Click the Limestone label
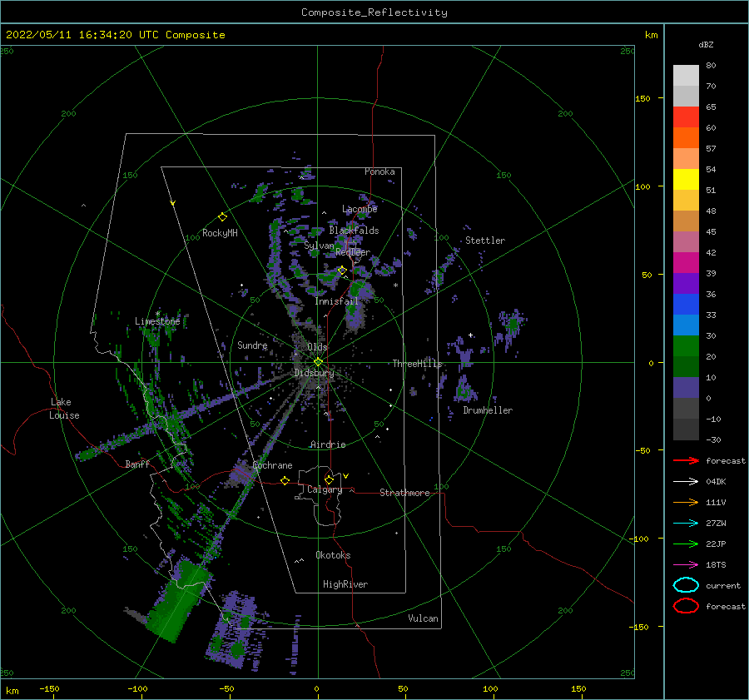The width and height of the screenshot is (749, 700). 157,321
